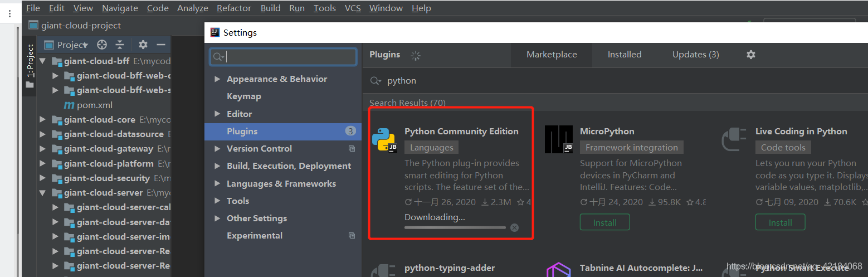Hide the Project tool window
Viewport: 868px width, 277px height.
click(161, 45)
